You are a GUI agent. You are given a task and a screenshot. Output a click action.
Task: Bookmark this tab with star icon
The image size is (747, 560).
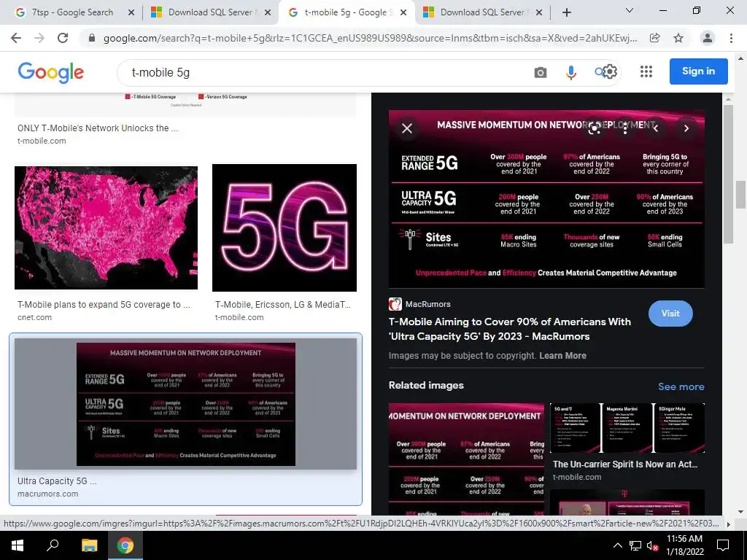(x=678, y=38)
